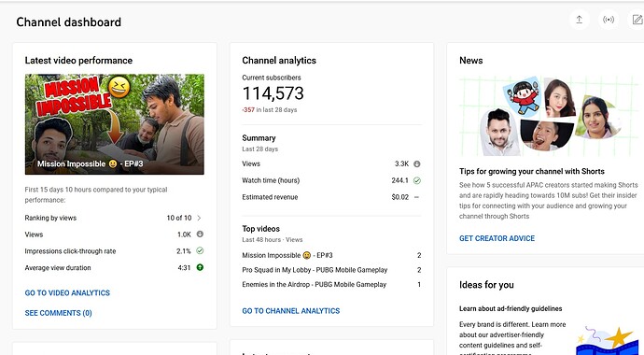Click the gray icon beside Views 3.3K
The width and height of the screenshot is (644, 355).
417,163
